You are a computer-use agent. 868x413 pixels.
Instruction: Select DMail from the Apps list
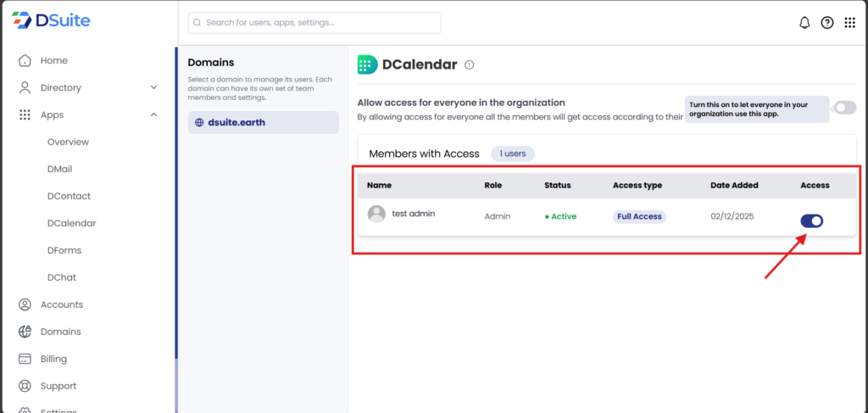coord(59,169)
